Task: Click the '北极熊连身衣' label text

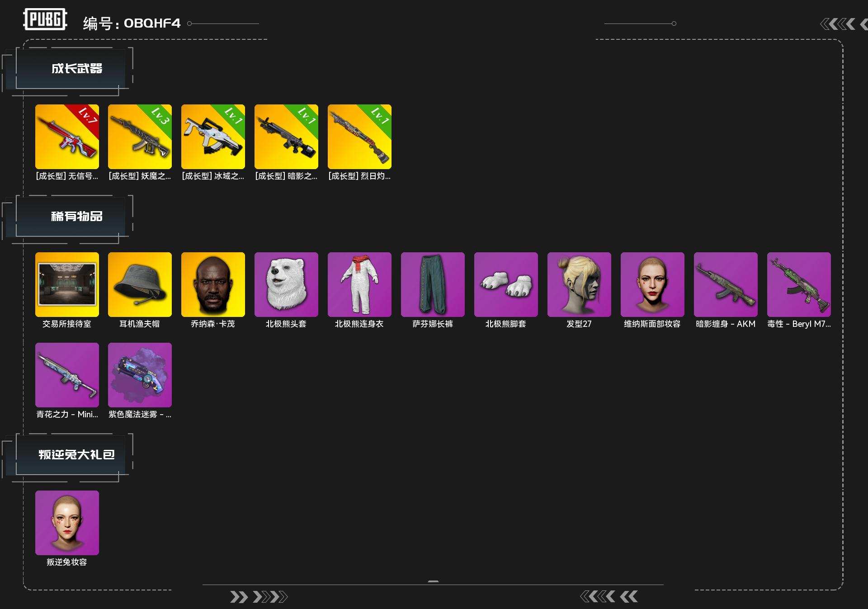Action: coord(359,324)
